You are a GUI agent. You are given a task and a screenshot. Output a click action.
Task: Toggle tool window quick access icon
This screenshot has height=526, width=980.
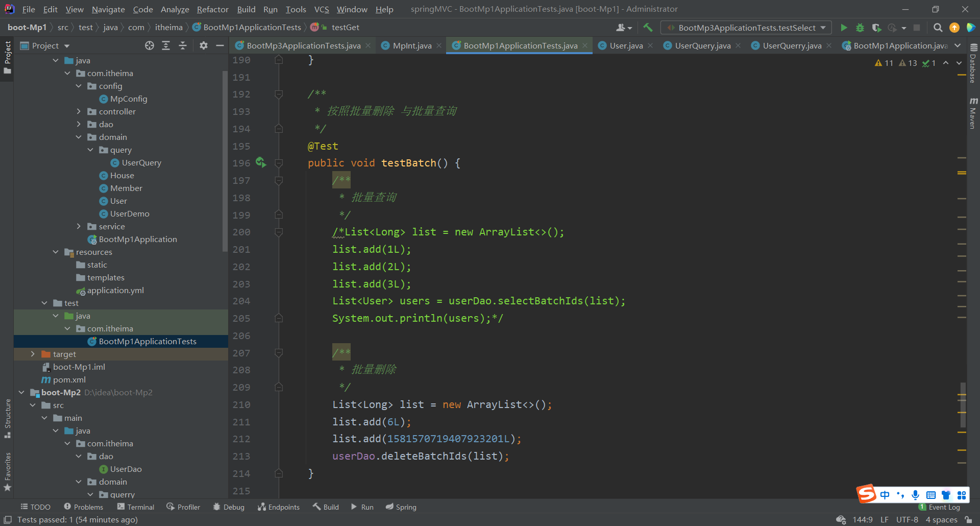click(8, 520)
